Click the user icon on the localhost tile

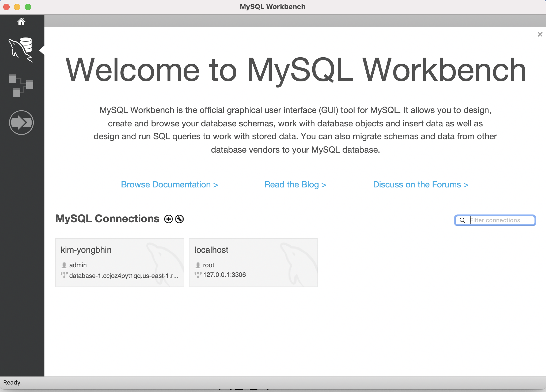[x=198, y=265]
